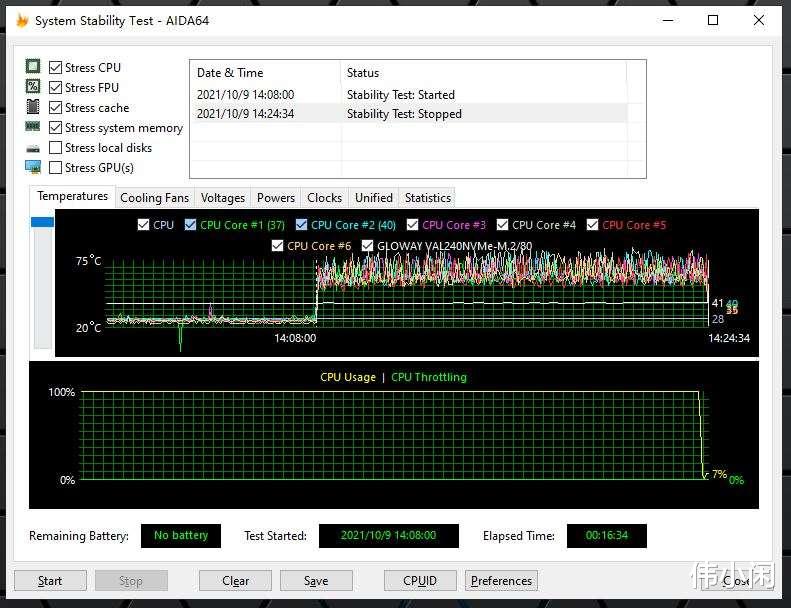Click the local disks drive icon
Viewport: 791px width, 608px height.
[33, 148]
